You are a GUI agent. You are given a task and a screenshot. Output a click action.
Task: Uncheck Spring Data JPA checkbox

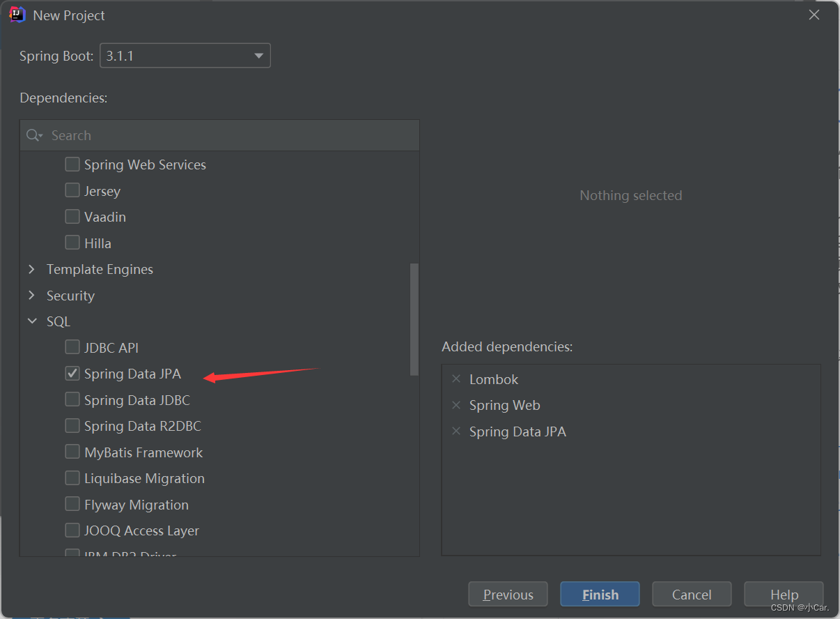(72, 374)
